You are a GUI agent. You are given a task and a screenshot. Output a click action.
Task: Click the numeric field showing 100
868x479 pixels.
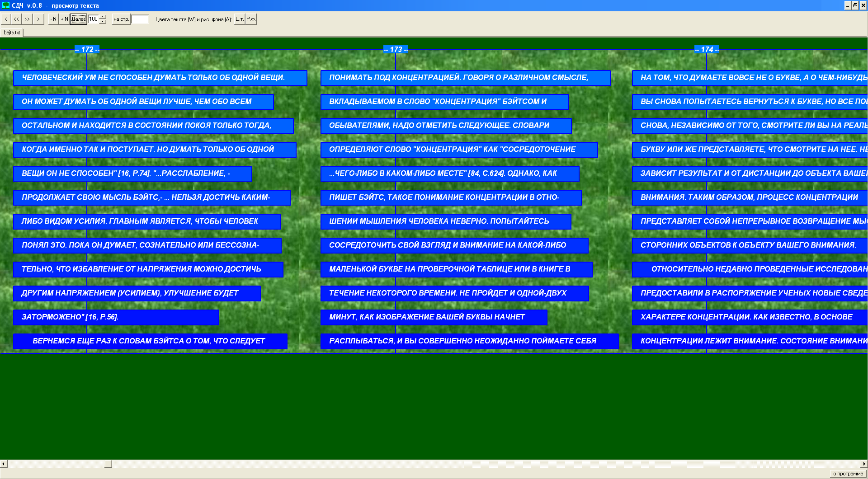tap(94, 19)
